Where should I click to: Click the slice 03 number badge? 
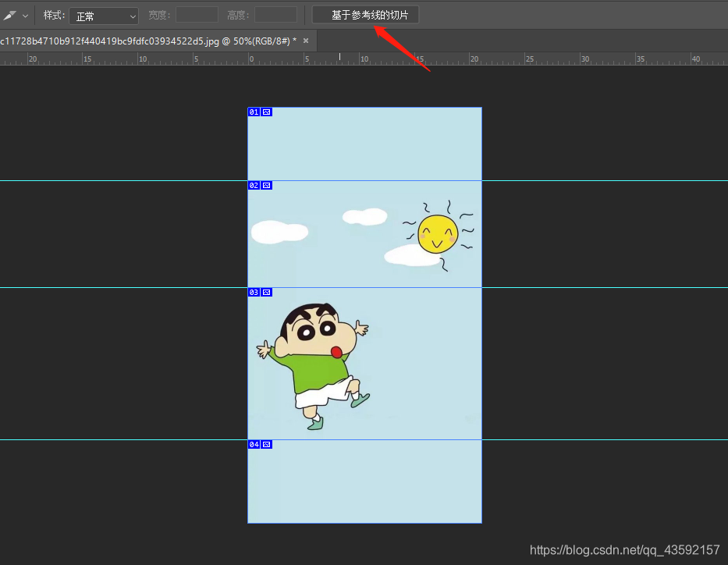point(254,292)
